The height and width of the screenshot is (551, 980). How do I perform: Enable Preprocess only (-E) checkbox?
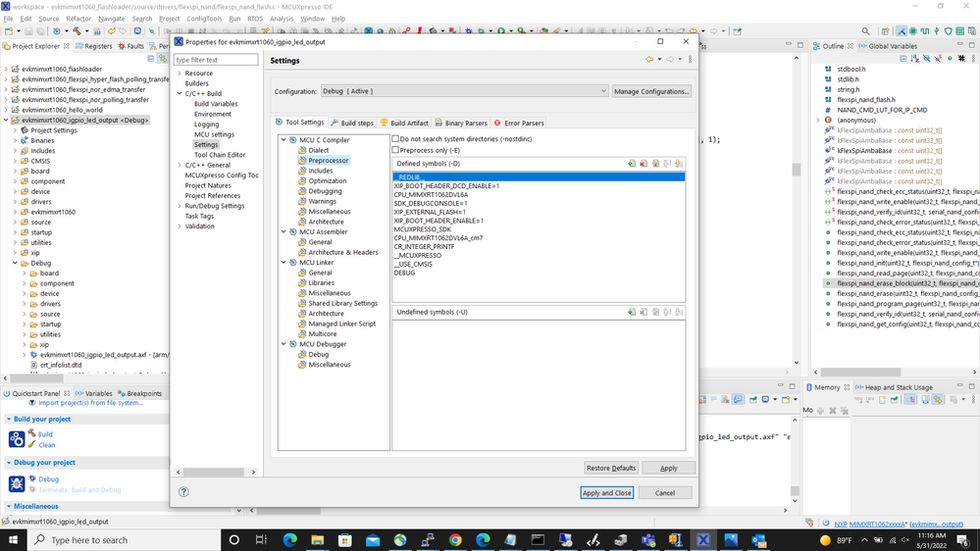[395, 150]
